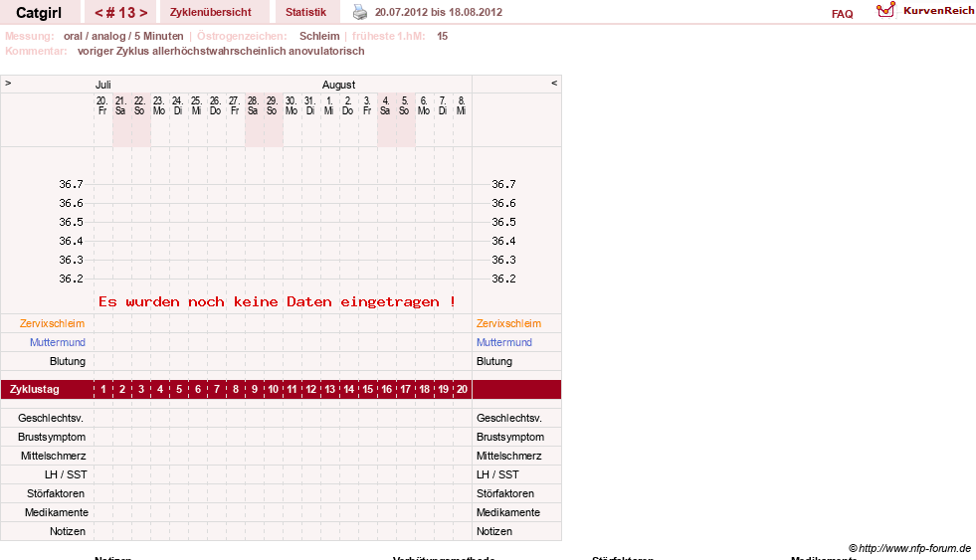Open the FAQ link
Viewport: 976px width, 560px height.
842,14
